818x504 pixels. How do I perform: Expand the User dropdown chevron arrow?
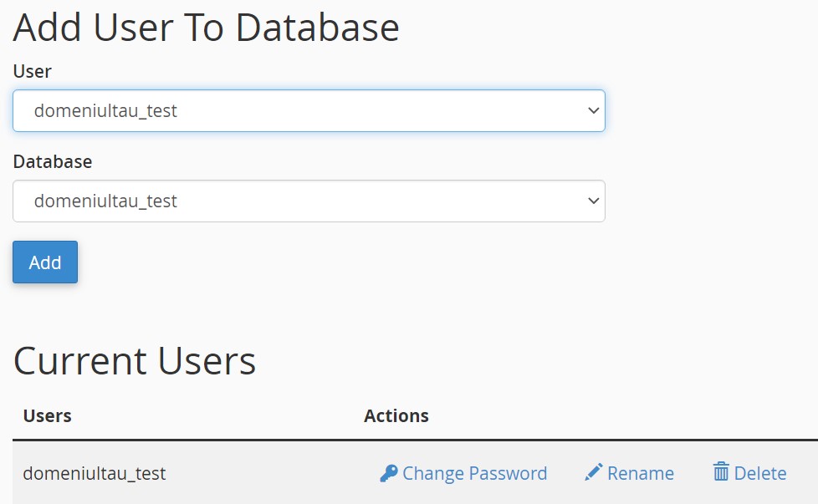[593, 110]
